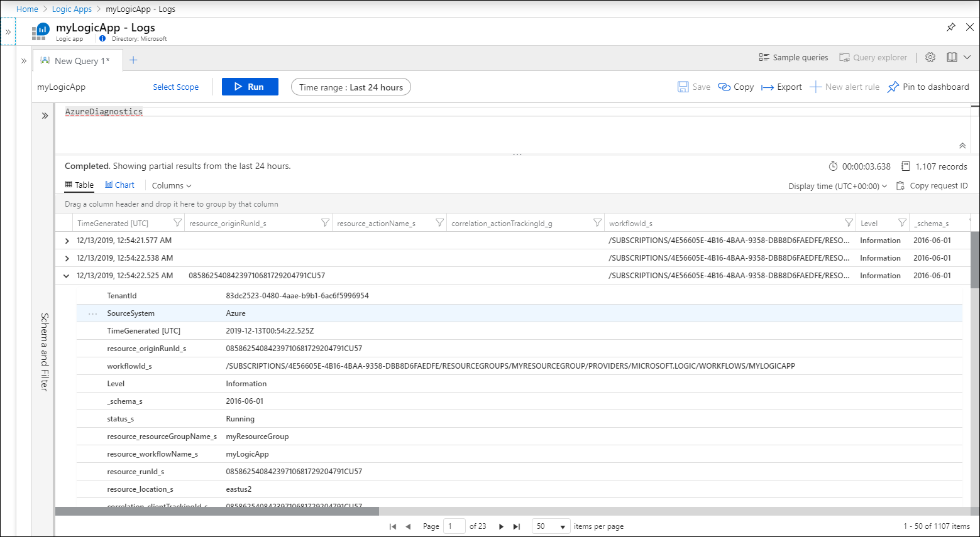Pin query to dashboard
The width and height of the screenshot is (980, 537).
[928, 87]
